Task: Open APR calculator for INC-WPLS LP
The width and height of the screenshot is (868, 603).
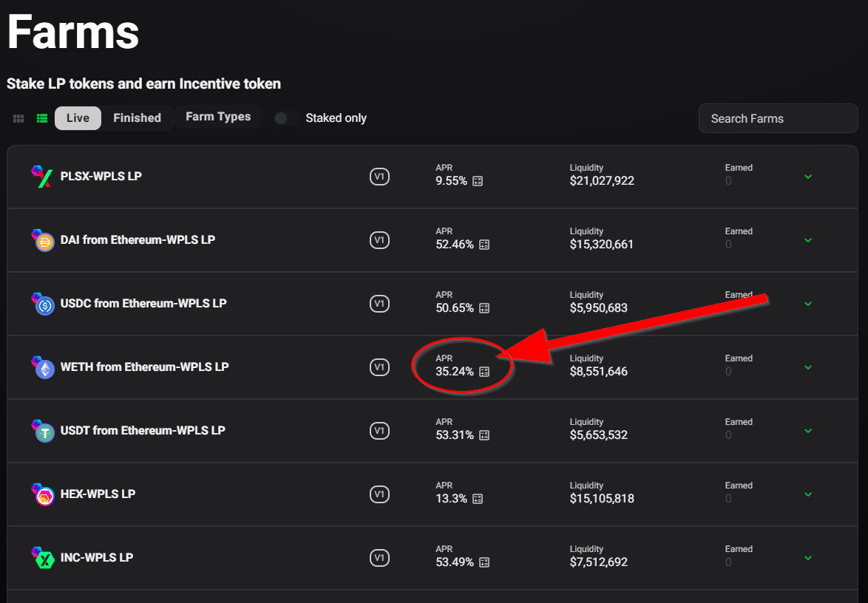Action: pos(484,562)
